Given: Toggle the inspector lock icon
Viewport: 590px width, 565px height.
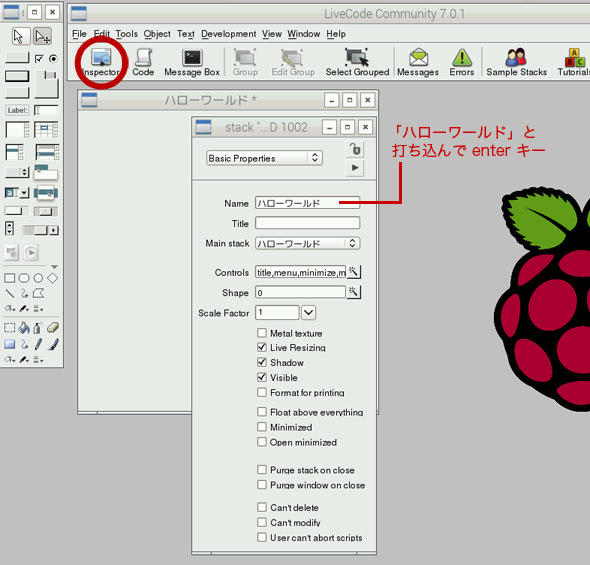Looking at the screenshot, I should [354, 149].
